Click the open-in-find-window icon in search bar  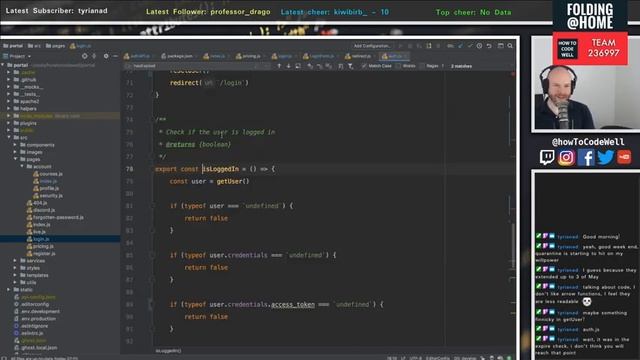tap(298, 66)
